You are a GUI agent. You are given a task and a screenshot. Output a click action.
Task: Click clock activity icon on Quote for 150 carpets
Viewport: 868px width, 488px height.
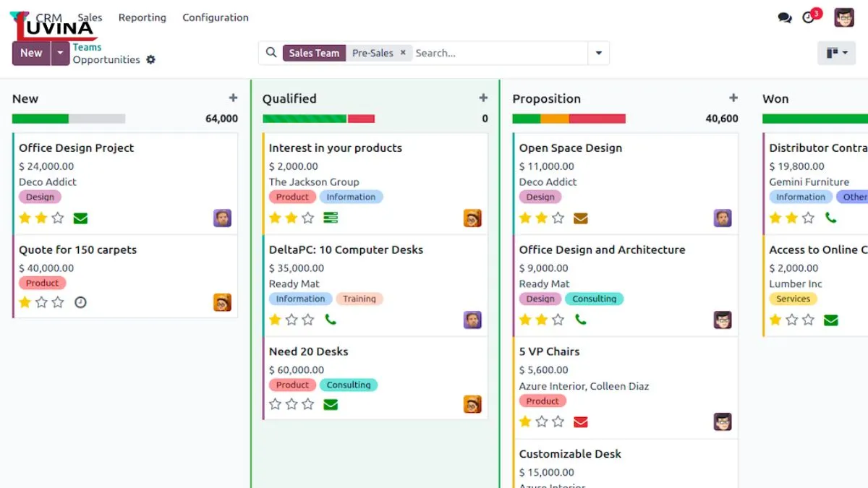point(80,302)
